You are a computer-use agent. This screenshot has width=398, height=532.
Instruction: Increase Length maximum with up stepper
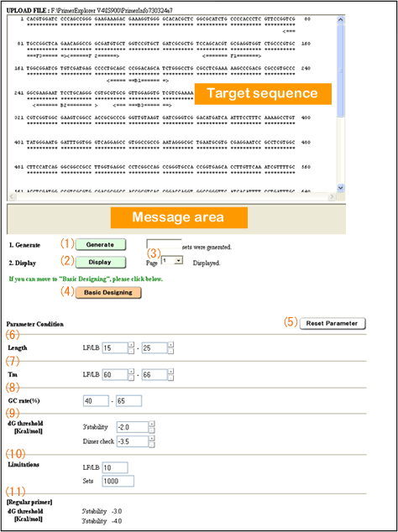click(170, 345)
